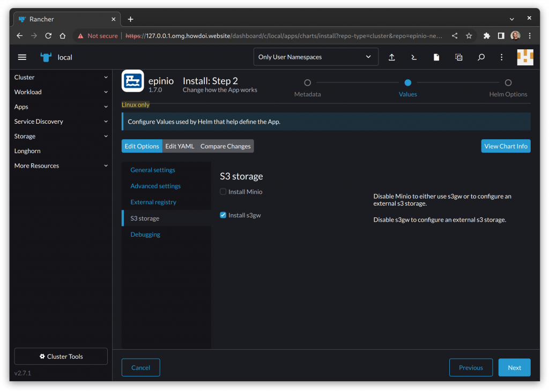The width and height of the screenshot is (549, 392).
Task: Click the download KubeConfig file icon
Action: click(436, 57)
